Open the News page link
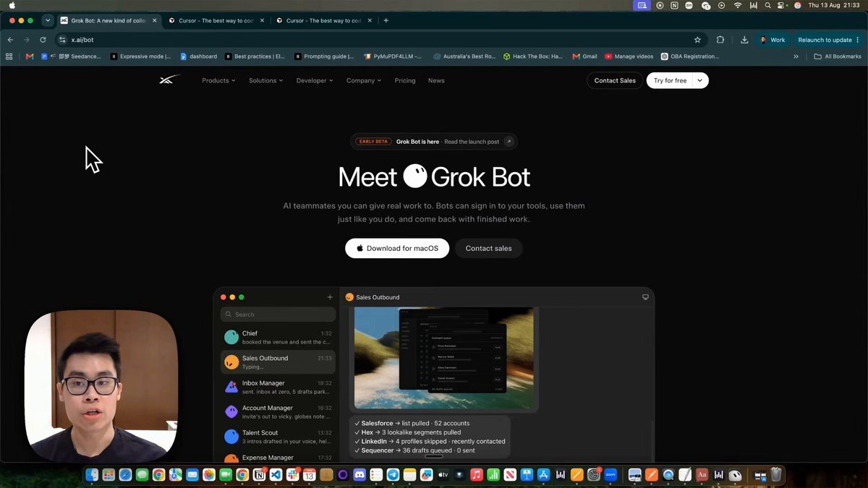This screenshot has width=868, height=488. coord(436,80)
